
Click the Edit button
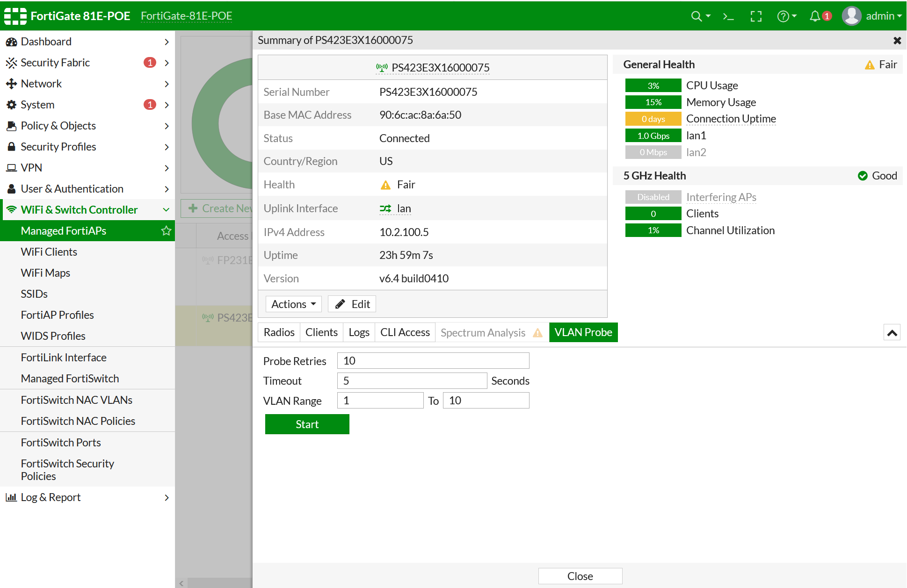coord(352,304)
